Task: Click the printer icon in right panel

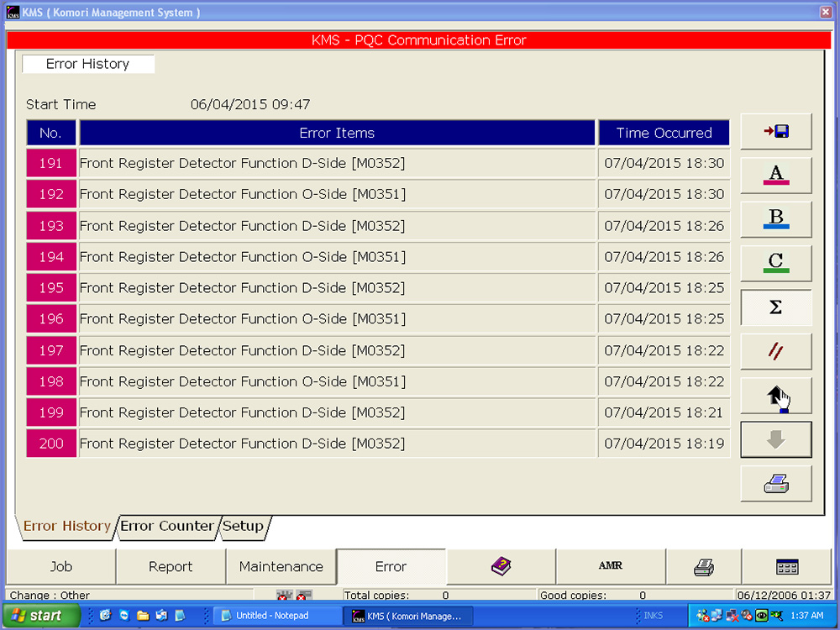Action: [775, 484]
